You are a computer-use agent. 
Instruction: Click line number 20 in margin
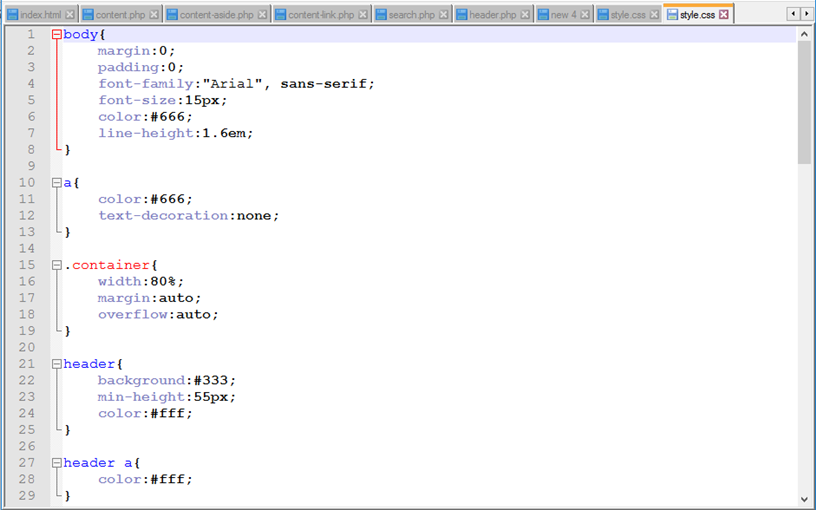point(27,347)
